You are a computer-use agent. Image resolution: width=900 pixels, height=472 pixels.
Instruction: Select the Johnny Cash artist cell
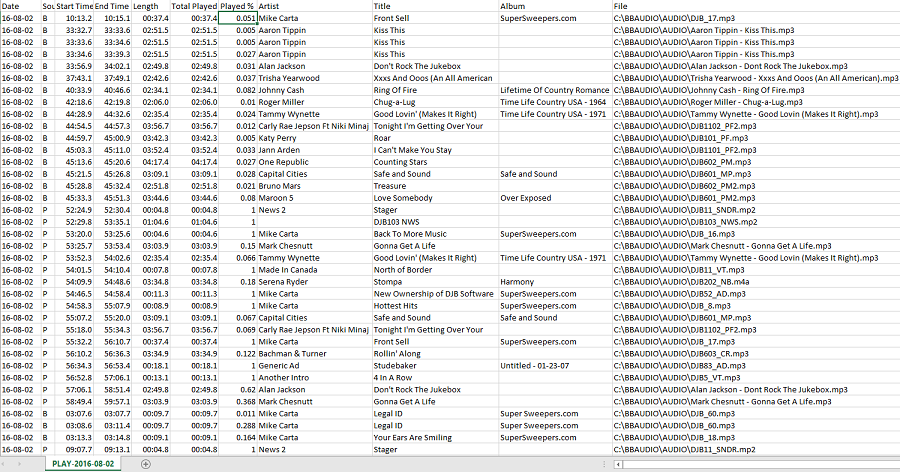(x=315, y=90)
